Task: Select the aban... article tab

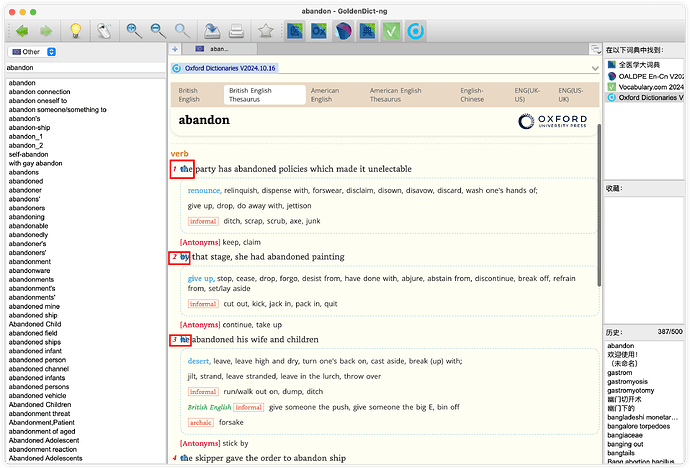Action: pos(220,49)
